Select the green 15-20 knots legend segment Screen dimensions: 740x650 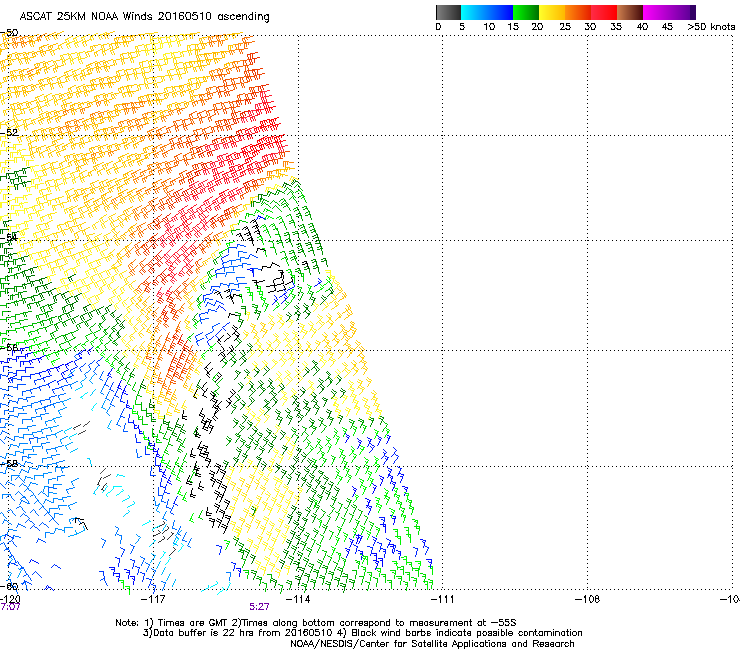[x=526, y=12]
